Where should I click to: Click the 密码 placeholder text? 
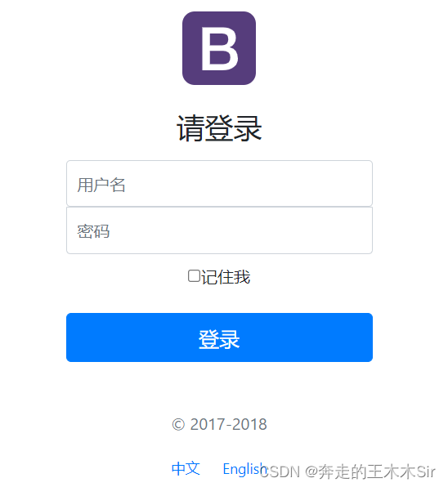click(x=93, y=231)
